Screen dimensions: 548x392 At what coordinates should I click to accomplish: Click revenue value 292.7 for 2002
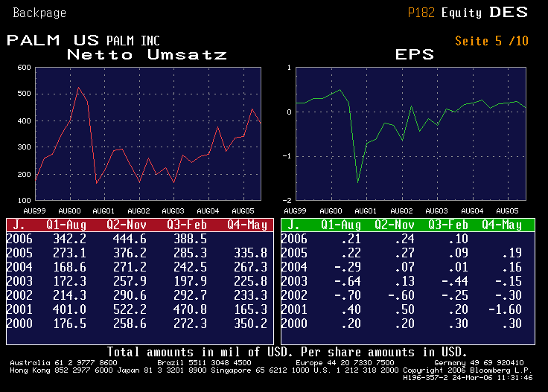pos(190,295)
